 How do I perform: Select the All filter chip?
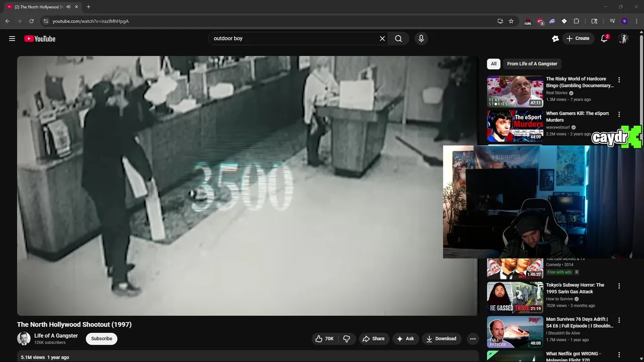(494, 64)
